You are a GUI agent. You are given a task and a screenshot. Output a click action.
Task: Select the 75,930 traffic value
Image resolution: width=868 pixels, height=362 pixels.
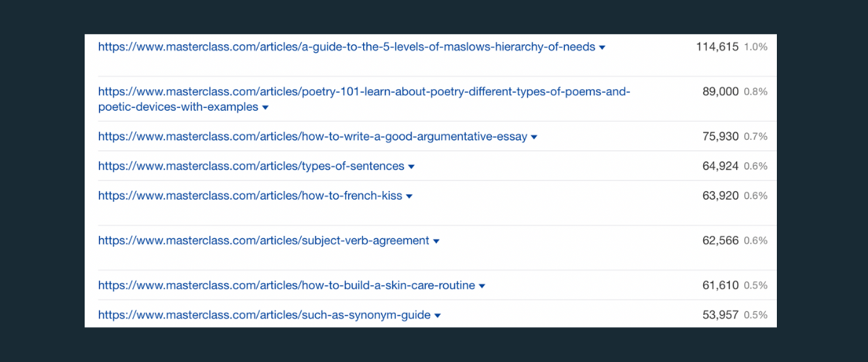click(720, 137)
